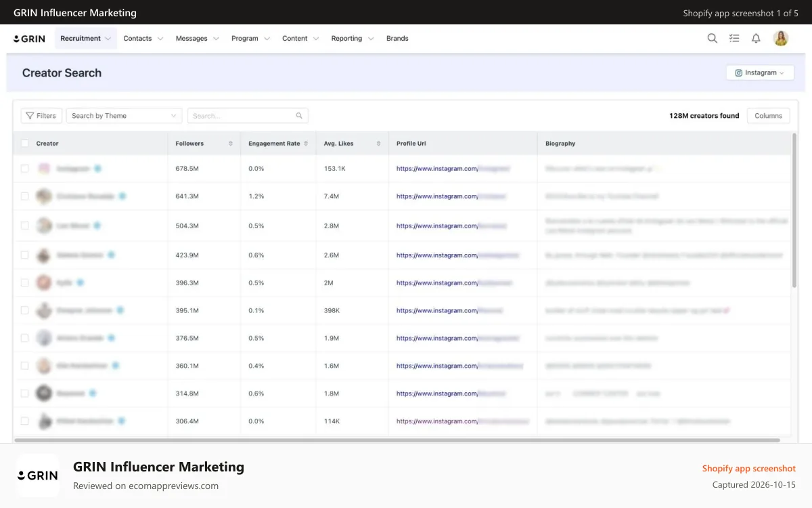Click the creator avatar in the 376.5M row

(x=44, y=338)
